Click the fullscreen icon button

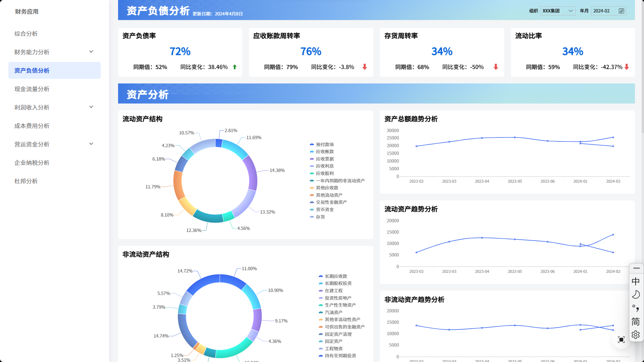tap(621, 340)
